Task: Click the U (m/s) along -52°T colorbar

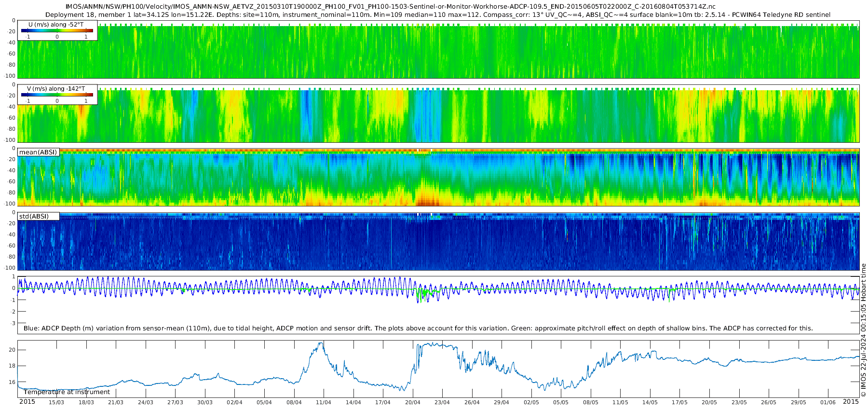Action: pos(57,31)
